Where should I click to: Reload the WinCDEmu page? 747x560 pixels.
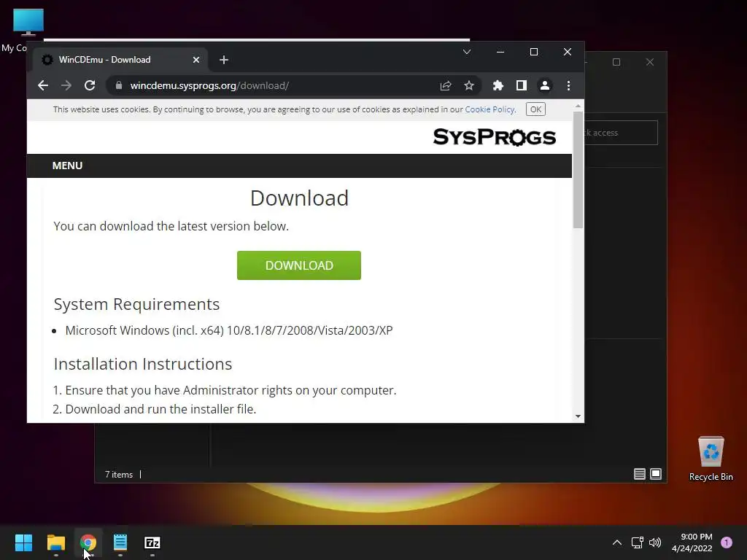click(x=90, y=86)
